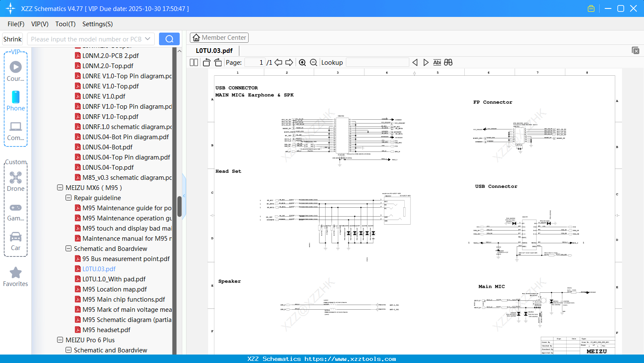Image resolution: width=644 pixels, height=363 pixels.
Task: Click the L0NM.2.0-Top.pdf PDF icon
Action: (78, 66)
